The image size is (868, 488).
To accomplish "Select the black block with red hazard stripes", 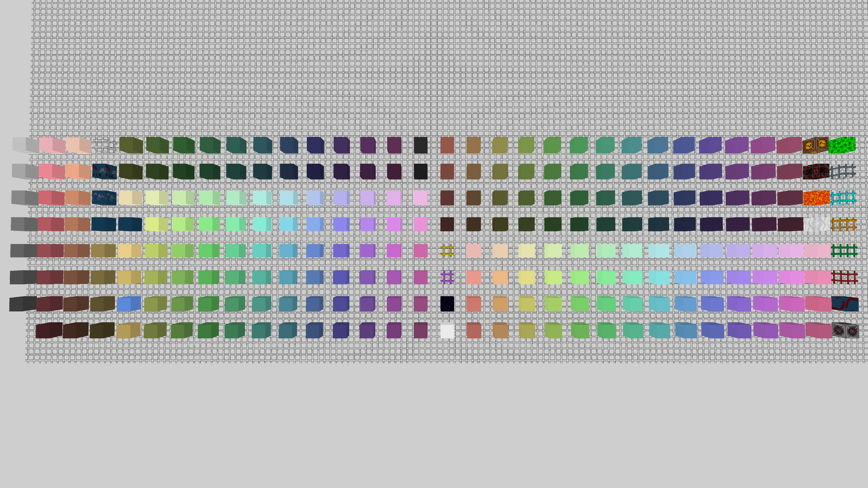I will pyautogui.click(x=816, y=171).
